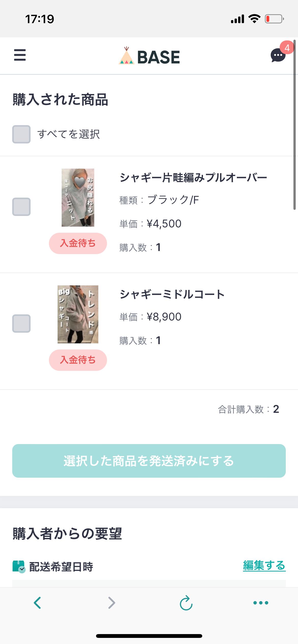Screen dimensions: 298x644
Task: Check the すべてを選択 checkbox
Action: tap(21, 134)
